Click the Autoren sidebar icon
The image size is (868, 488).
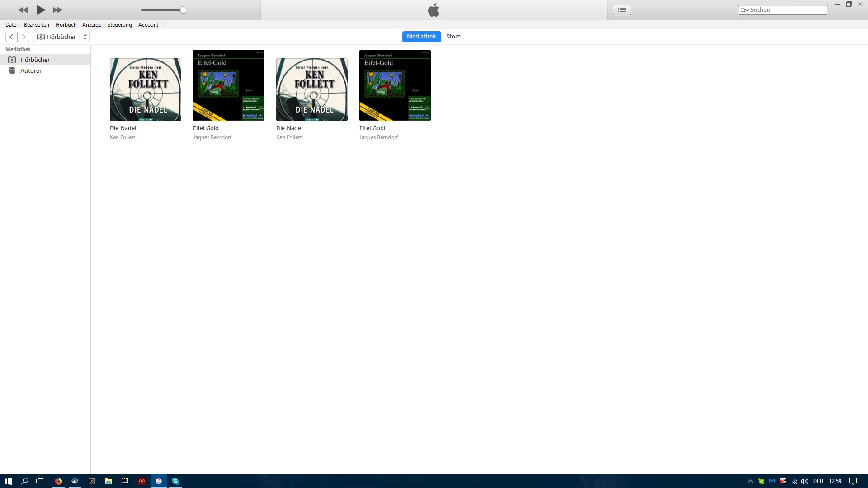[12, 70]
